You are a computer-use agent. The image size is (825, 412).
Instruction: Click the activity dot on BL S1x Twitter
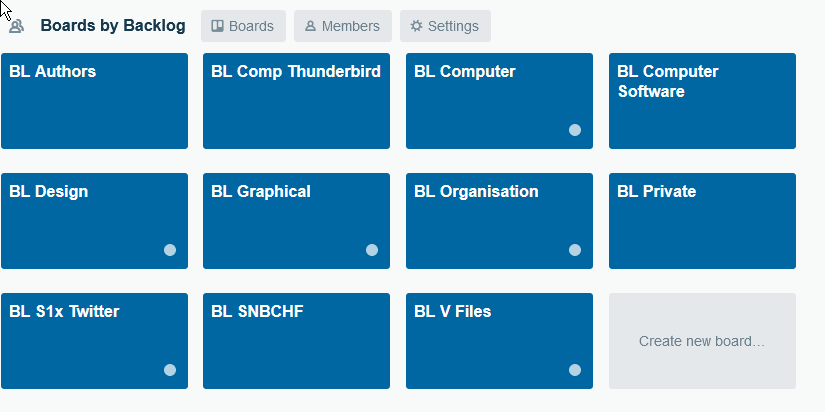pos(169,370)
